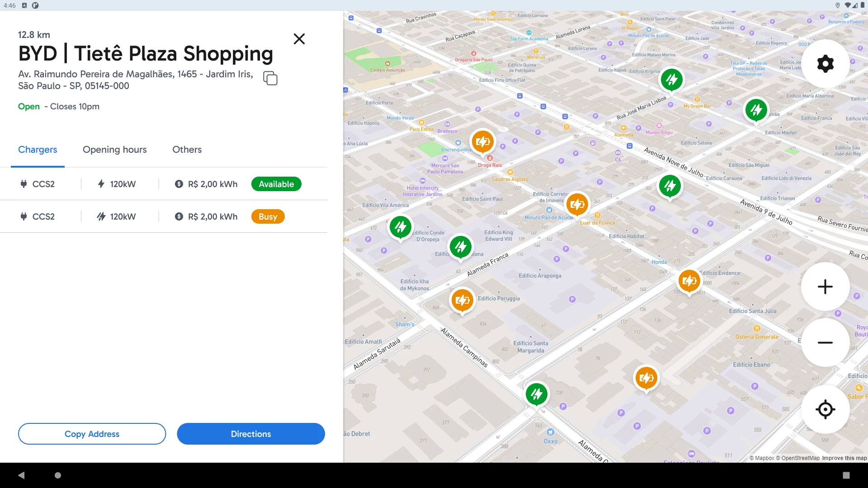The image size is (868, 488).
Task: Copy address using the duplicate icon
Action: pyautogui.click(x=270, y=78)
